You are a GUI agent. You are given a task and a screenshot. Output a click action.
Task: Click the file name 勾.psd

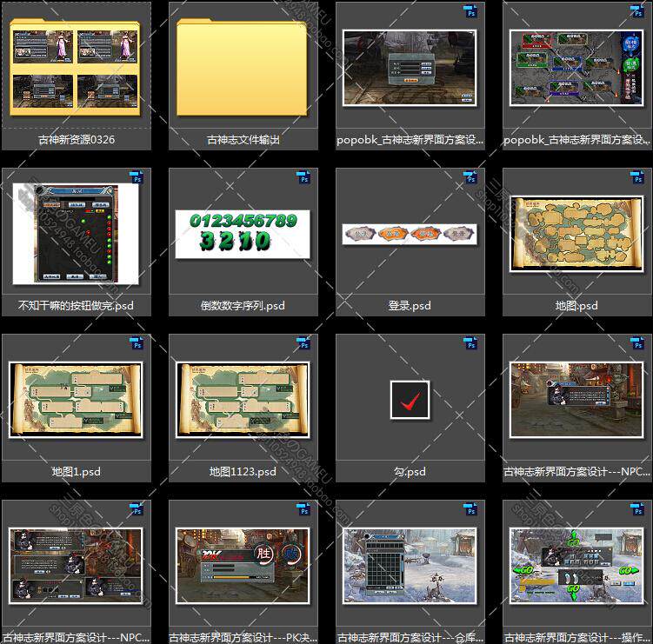410,472
